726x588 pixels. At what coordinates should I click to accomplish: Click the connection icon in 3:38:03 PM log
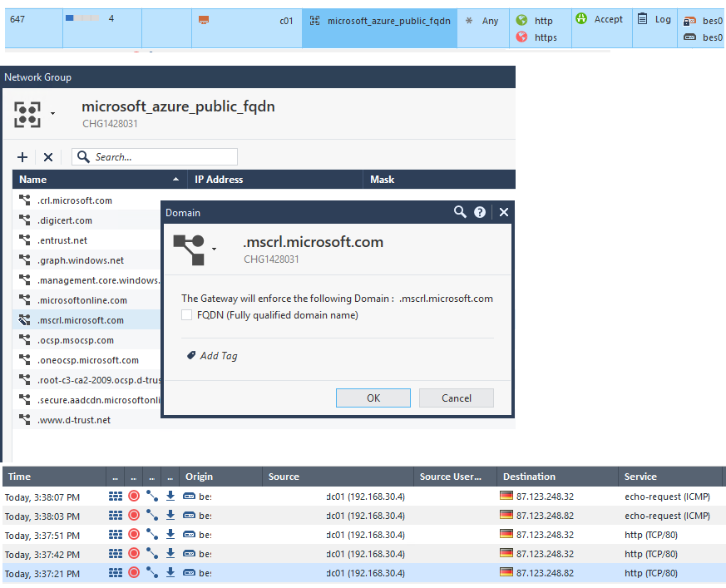(152, 516)
